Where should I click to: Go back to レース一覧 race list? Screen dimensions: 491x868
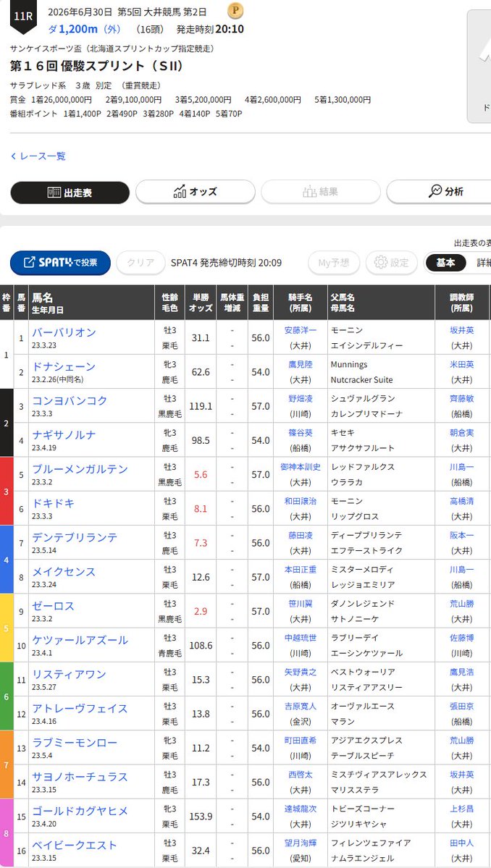point(38,156)
